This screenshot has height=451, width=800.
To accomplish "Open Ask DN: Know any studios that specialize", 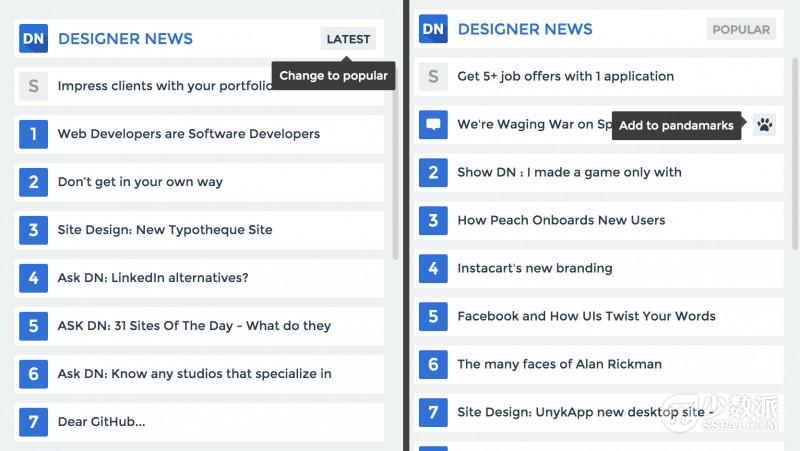I will 194,373.
